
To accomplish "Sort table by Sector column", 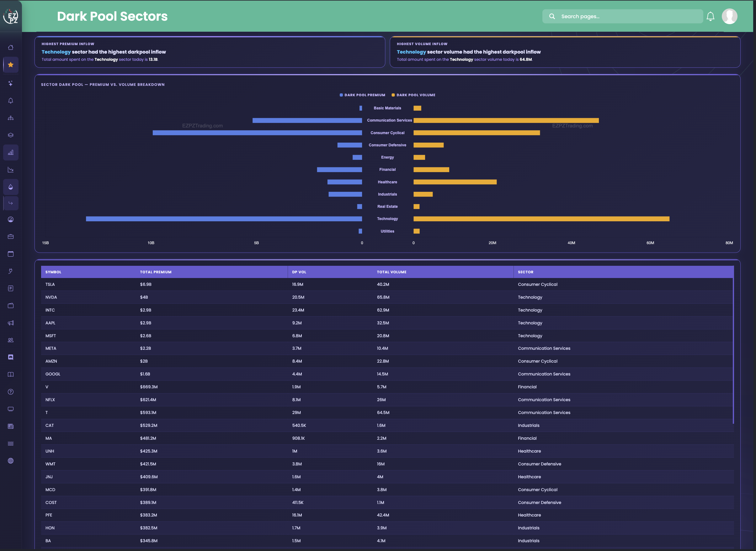I will point(525,272).
